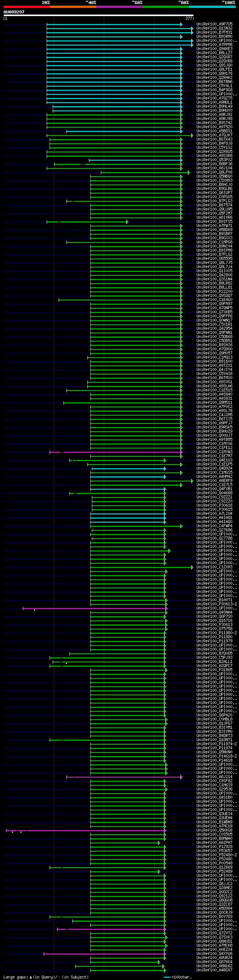Viewport: 239px width, 980px height.
Task: Click the UniRef100_Q12669 label
Action: (214, 867)
